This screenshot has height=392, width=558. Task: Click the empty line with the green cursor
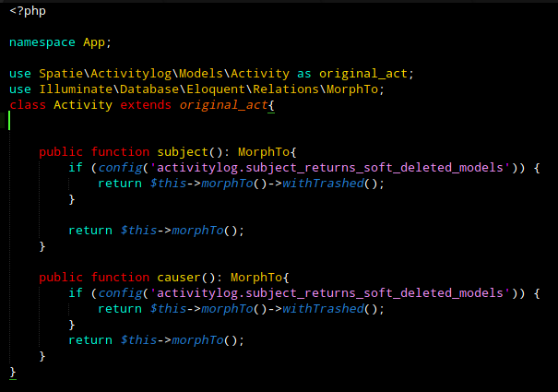[279, 121]
